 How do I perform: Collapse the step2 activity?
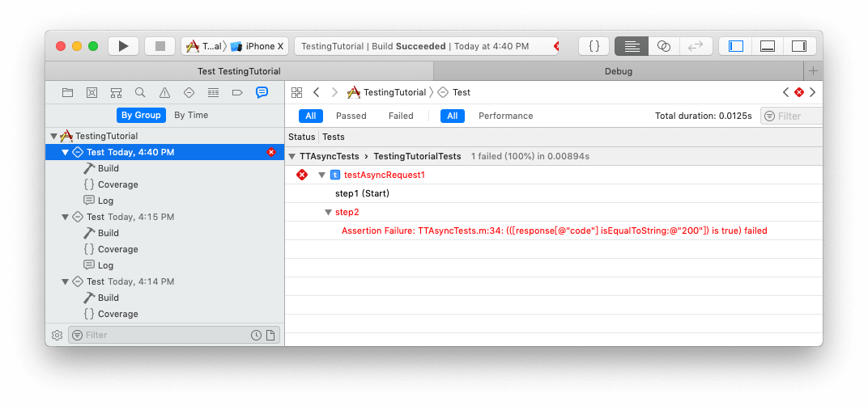coord(328,213)
